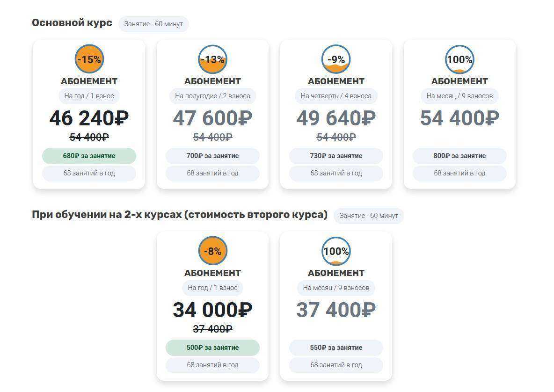This screenshot has height=392, width=554.
Task: Click the 68 занятий в год label on 47 600₽ card
Action: click(212, 173)
